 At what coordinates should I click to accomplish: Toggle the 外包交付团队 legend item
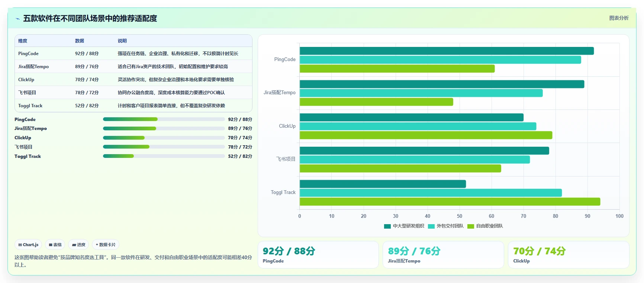point(446,226)
